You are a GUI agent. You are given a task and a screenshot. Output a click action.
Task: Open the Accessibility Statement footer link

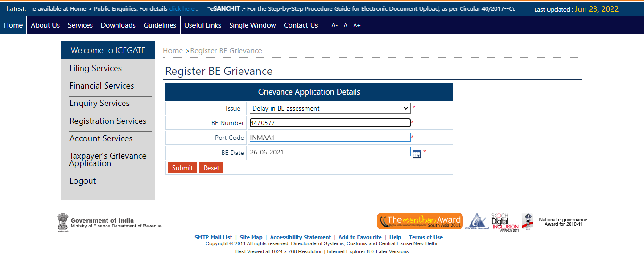[x=300, y=237]
